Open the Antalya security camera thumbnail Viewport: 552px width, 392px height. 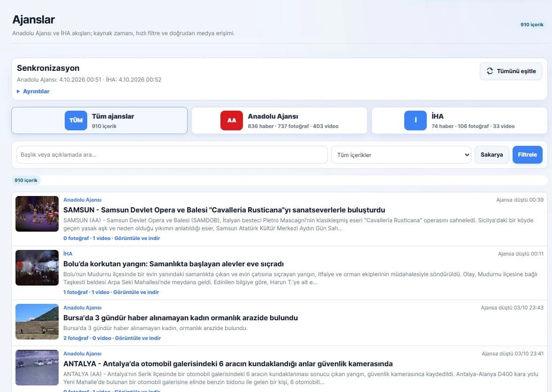[x=37, y=367]
